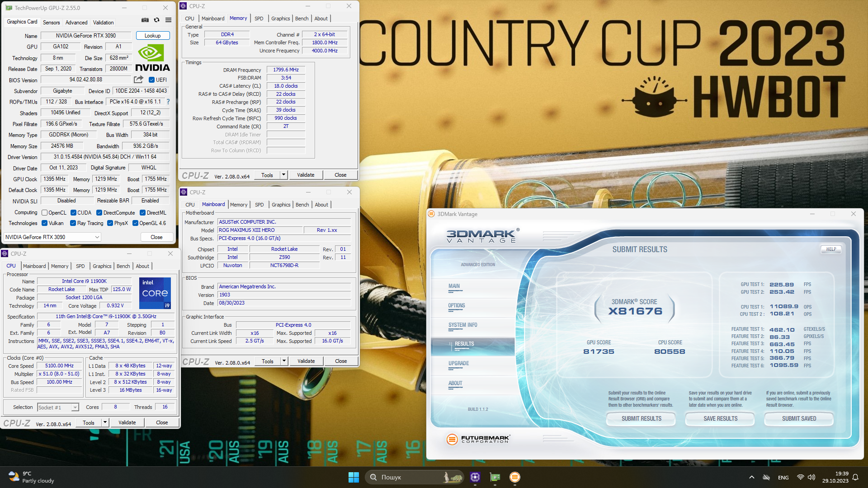Screen dimensions: 868x488
Task: Select OPTIONS in 3DMark Vantage sidebar
Action: [457, 305]
